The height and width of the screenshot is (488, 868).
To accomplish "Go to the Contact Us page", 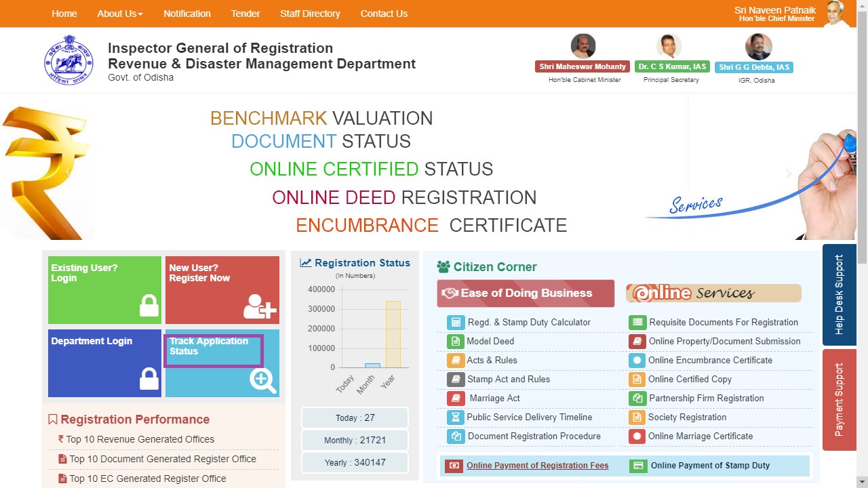I will coord(384,14).
